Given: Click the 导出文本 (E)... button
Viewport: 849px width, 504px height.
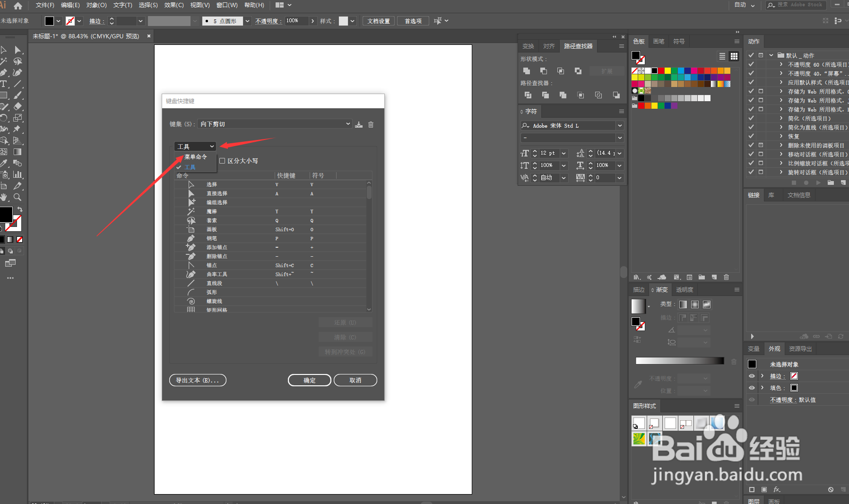Looking at the screenshot, I should [x=198, y=380].
